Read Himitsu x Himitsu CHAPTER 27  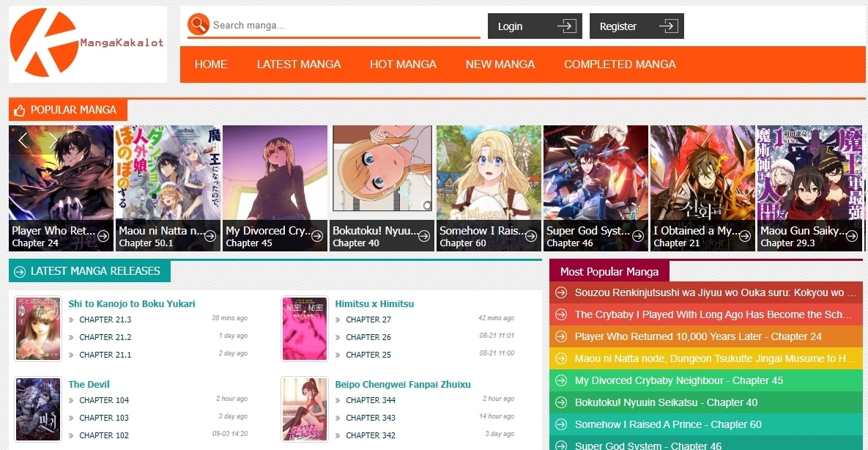tap(368, 320)
